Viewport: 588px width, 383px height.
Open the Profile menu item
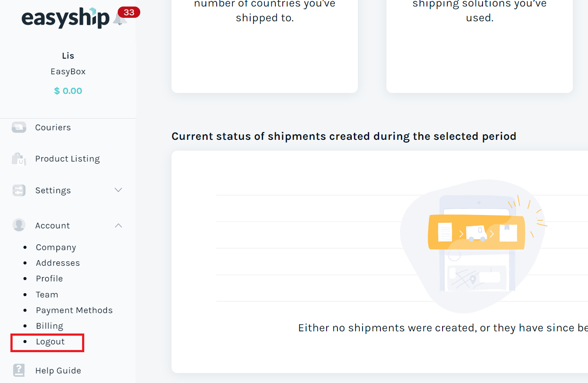(49, 278)
